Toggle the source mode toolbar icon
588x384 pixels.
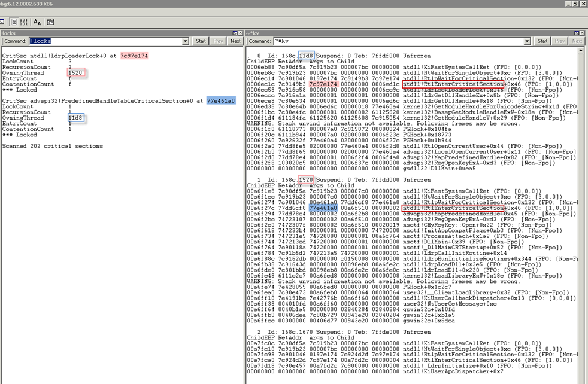(x=13, y=22)
